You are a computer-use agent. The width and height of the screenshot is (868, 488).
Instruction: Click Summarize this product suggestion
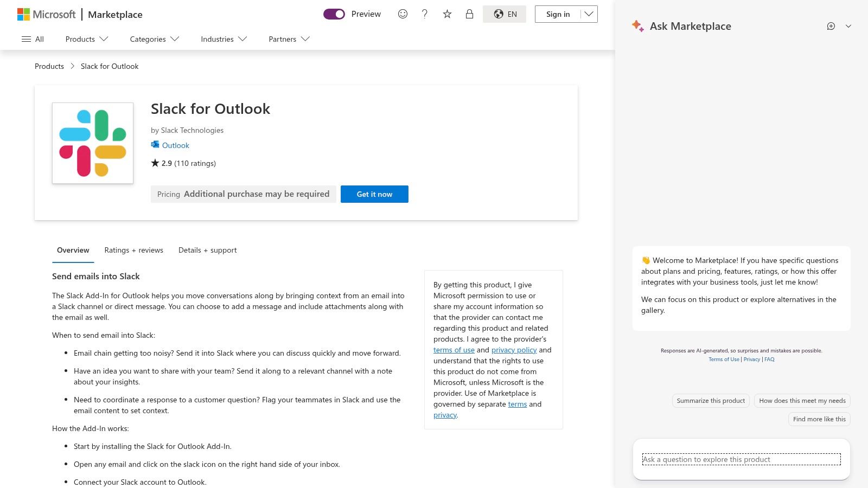coord(711,401)
